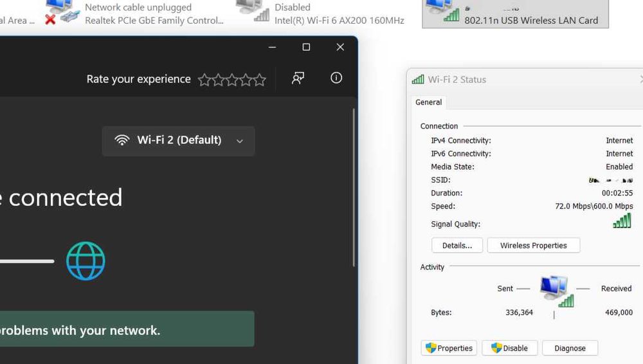Close the dark app window

340,47
